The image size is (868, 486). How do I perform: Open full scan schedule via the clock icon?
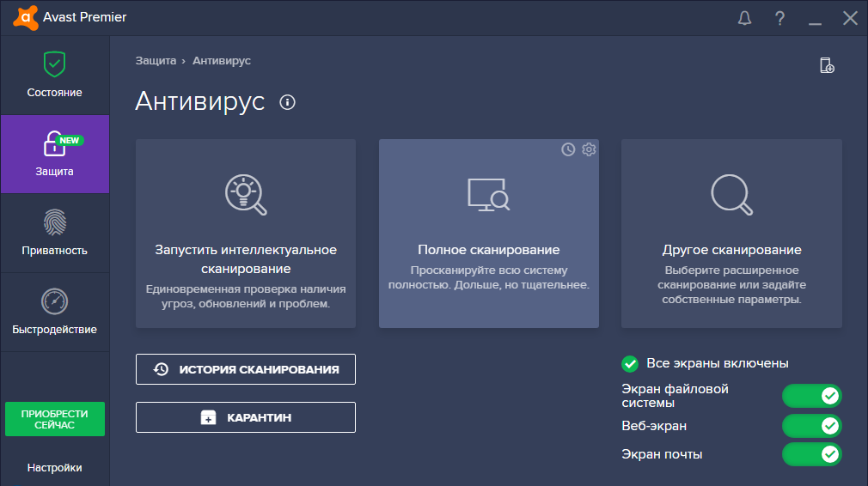point(568,149)
